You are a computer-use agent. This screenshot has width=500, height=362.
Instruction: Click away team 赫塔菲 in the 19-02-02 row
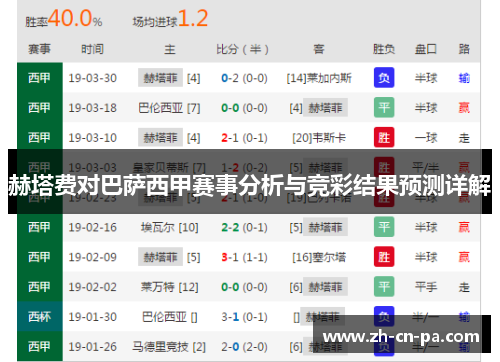325,286
